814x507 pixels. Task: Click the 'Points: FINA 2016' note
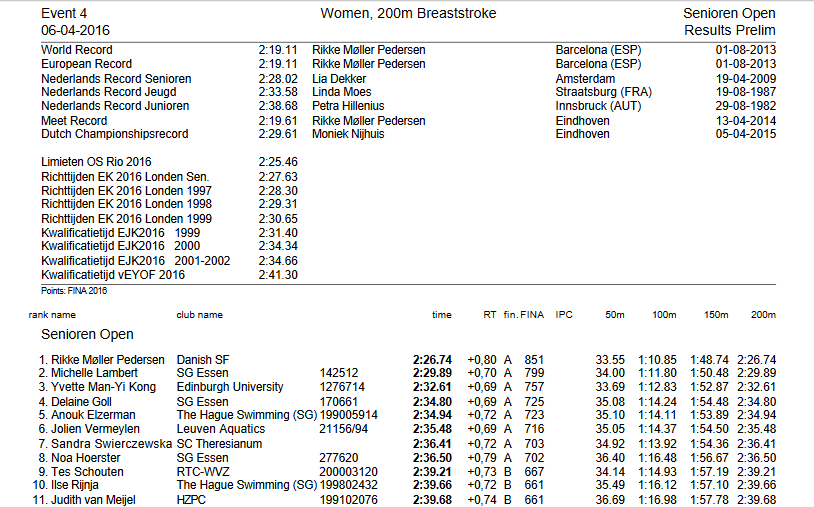pyautogui.click(x=74, y=291)
